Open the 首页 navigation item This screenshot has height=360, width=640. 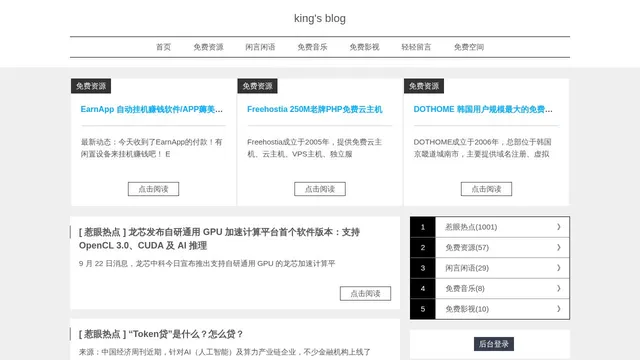pyautogui.click(x=163, y=47)
